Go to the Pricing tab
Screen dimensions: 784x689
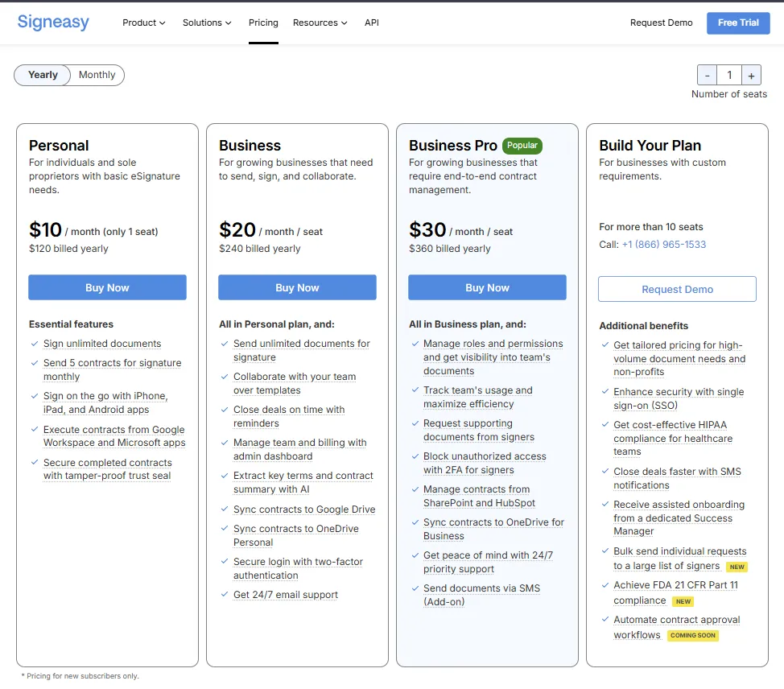[263, 23]
